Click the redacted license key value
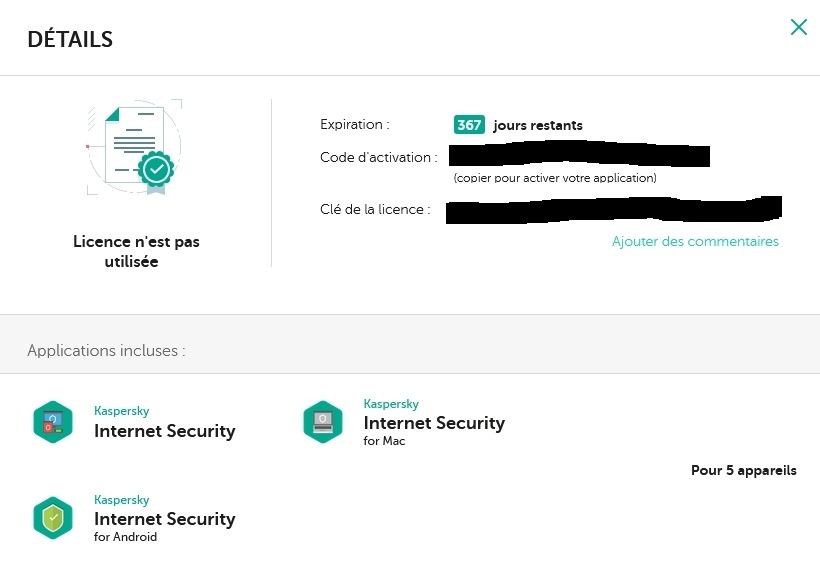This screenshot has height=564, width=820. pos(613,209)
